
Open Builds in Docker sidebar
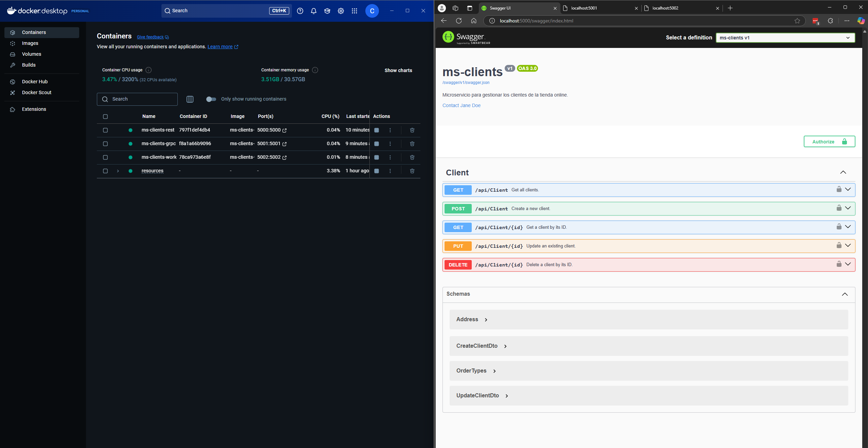pos(42,65)
